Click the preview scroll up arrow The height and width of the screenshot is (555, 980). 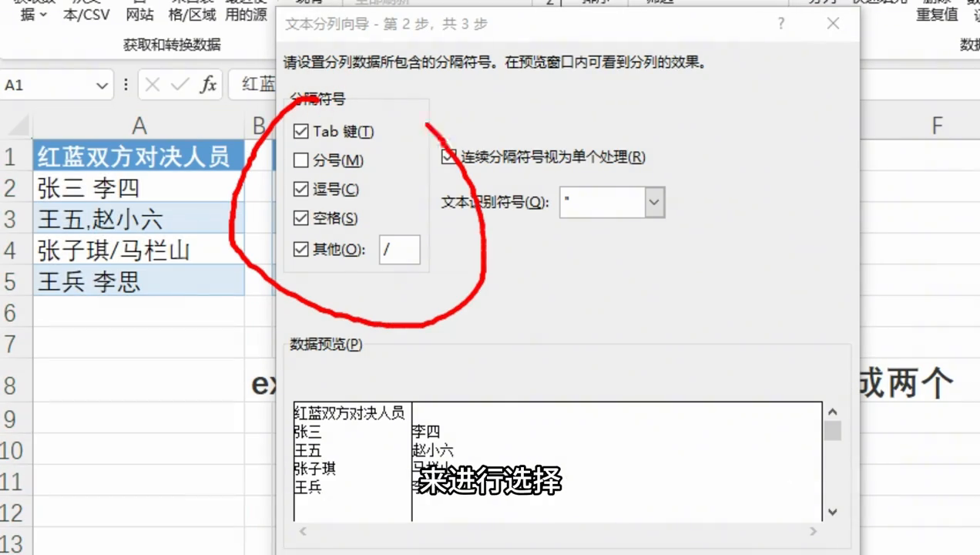[x=832, y=412]
